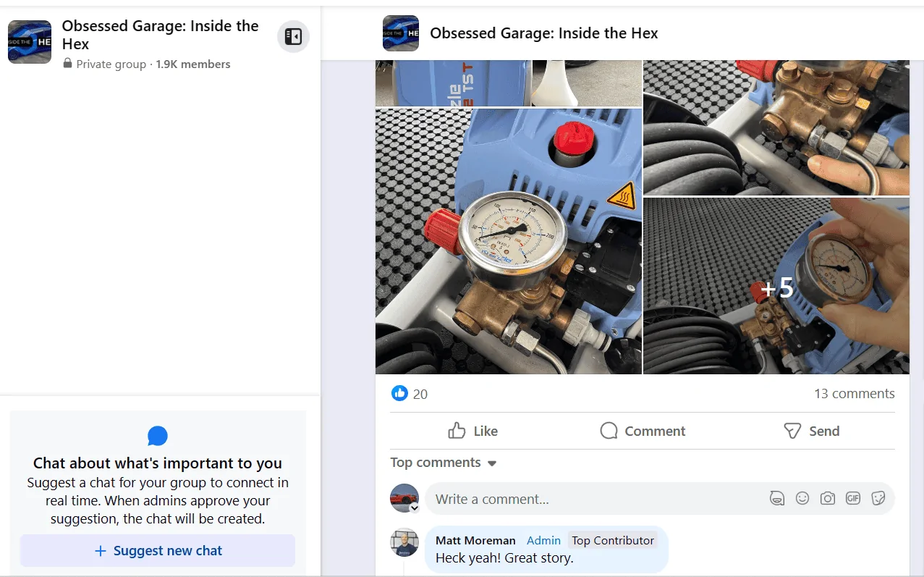Click the avatar sticker icon in comment box
The width and height of the screenshot is (924, 577).
(776, 499)
